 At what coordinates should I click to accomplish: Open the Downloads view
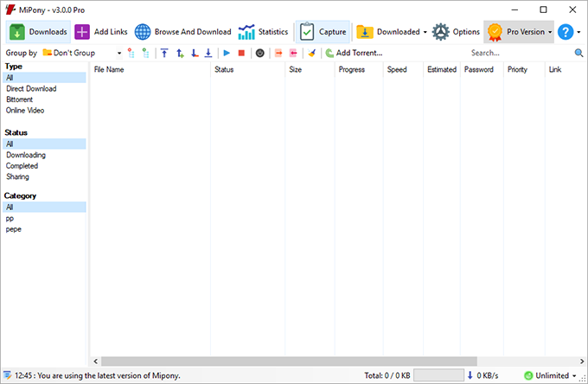[x=38, y=32]
